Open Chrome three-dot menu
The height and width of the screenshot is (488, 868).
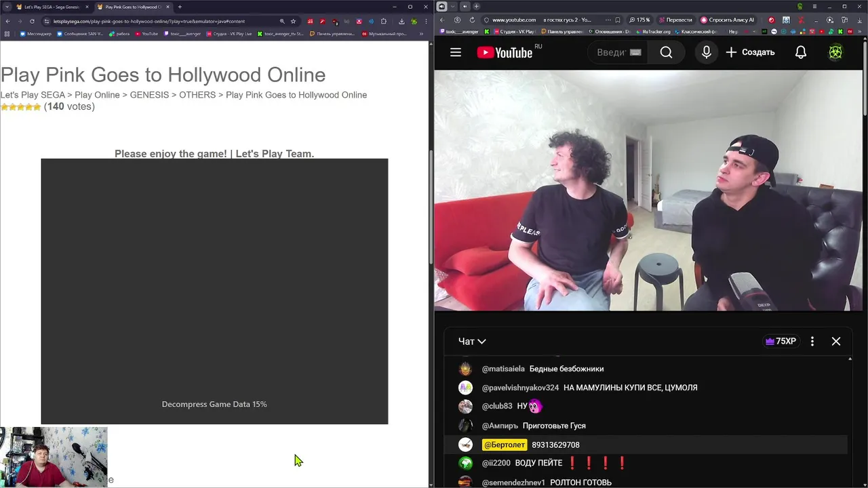426,21
